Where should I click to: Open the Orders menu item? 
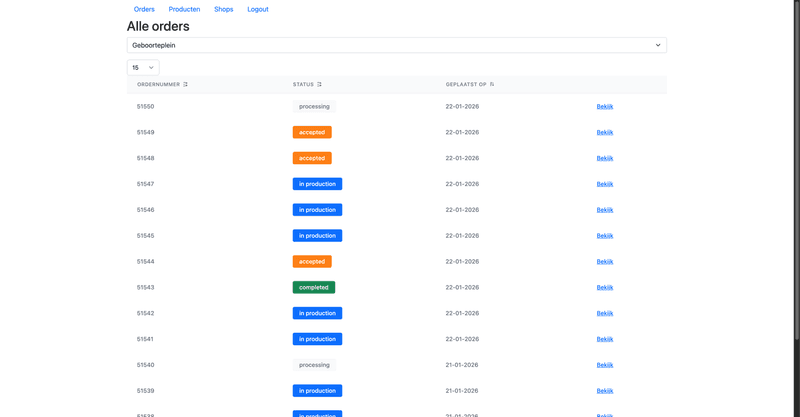point(144,9)
